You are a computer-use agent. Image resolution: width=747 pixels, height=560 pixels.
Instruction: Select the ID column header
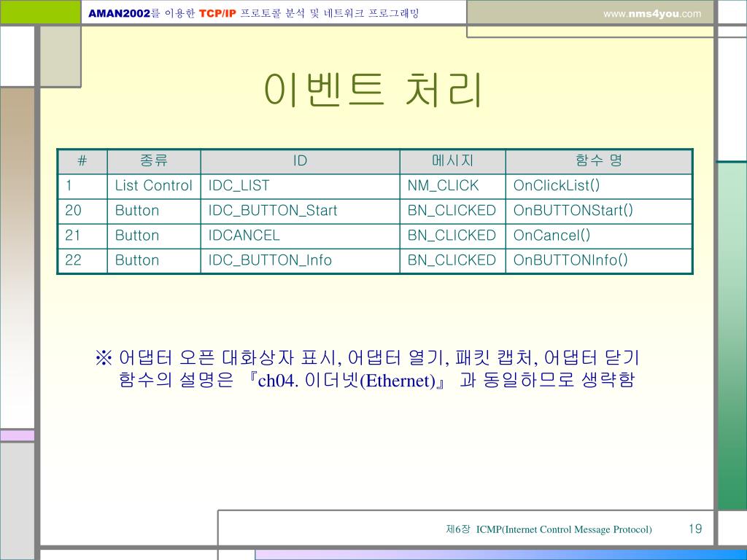300,161
